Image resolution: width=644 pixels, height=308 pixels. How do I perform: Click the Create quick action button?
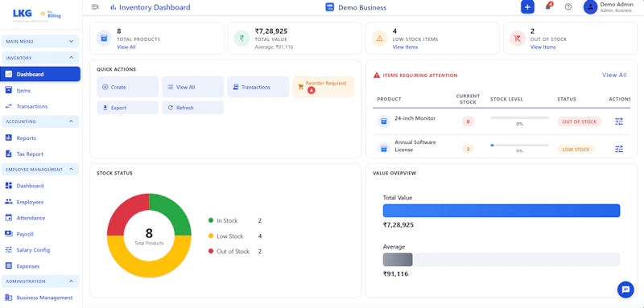pos(127,87)
